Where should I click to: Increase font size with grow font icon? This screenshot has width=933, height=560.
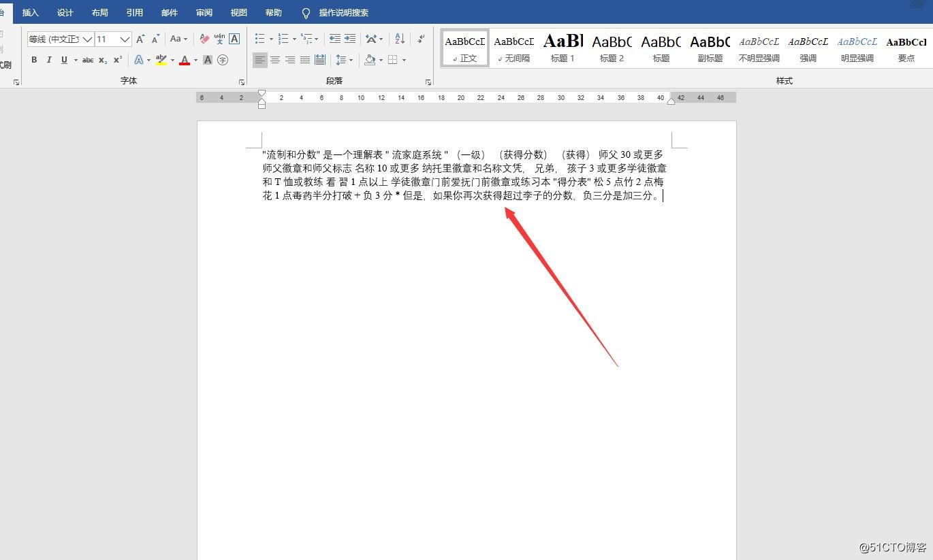pyautogui.click(x=140, y=39)
